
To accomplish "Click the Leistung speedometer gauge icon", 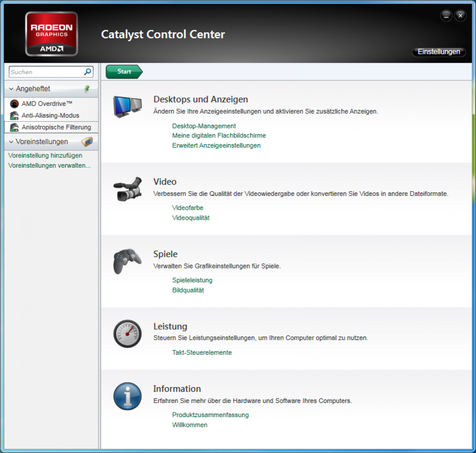I will click(127, 334).
